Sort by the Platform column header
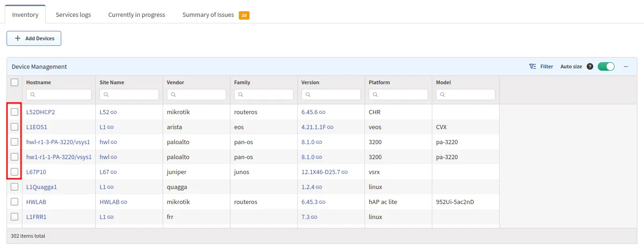The image size is (644, 249). pyautogui.click(x=379, y=82)
